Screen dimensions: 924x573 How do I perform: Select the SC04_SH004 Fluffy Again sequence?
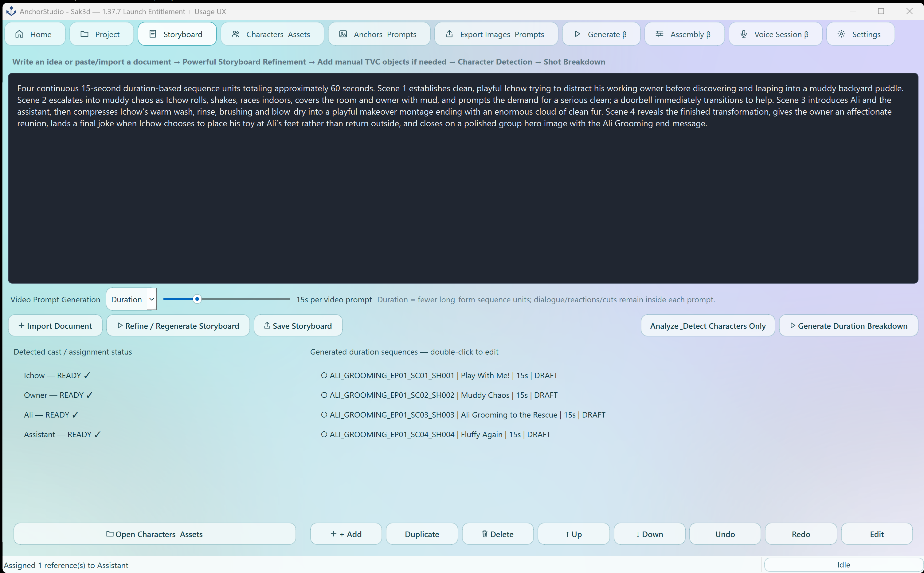(x=436, y=434)
